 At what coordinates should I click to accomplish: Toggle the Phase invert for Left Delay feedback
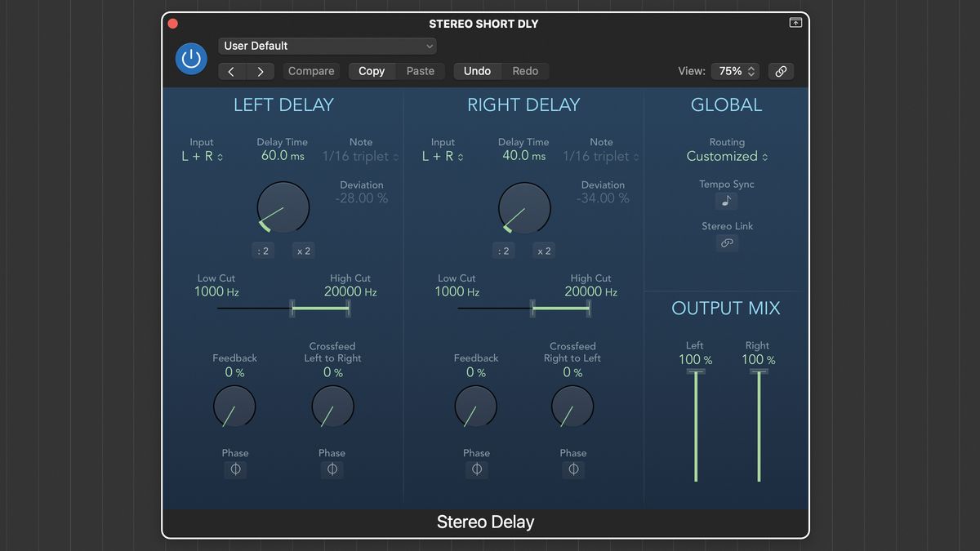click(x=235, y=469)
